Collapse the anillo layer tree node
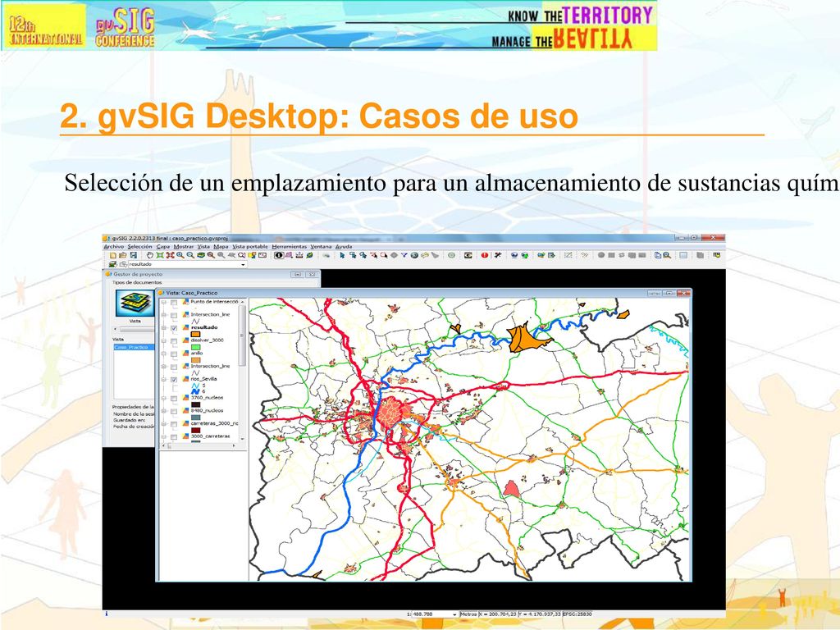Image resolution: width=840 pixels, height=630 pixels. pos(163,354)
